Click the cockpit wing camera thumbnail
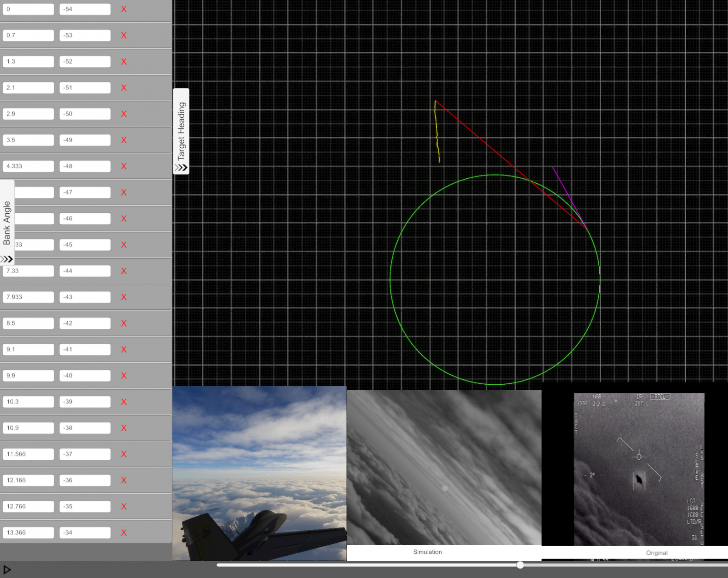The width and height of the screenshot is (728, 578). 260,473
